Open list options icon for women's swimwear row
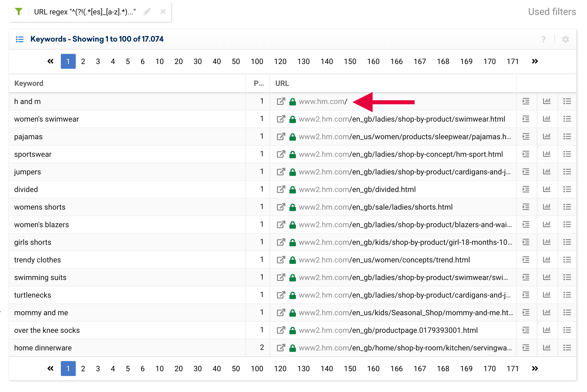The image size is (587, 392). [567, 119]
